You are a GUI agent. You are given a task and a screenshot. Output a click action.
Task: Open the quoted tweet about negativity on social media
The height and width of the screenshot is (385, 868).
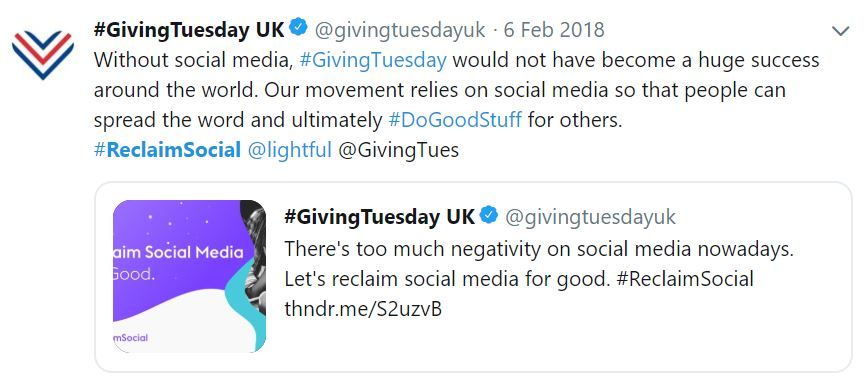[x=473, y=276]
